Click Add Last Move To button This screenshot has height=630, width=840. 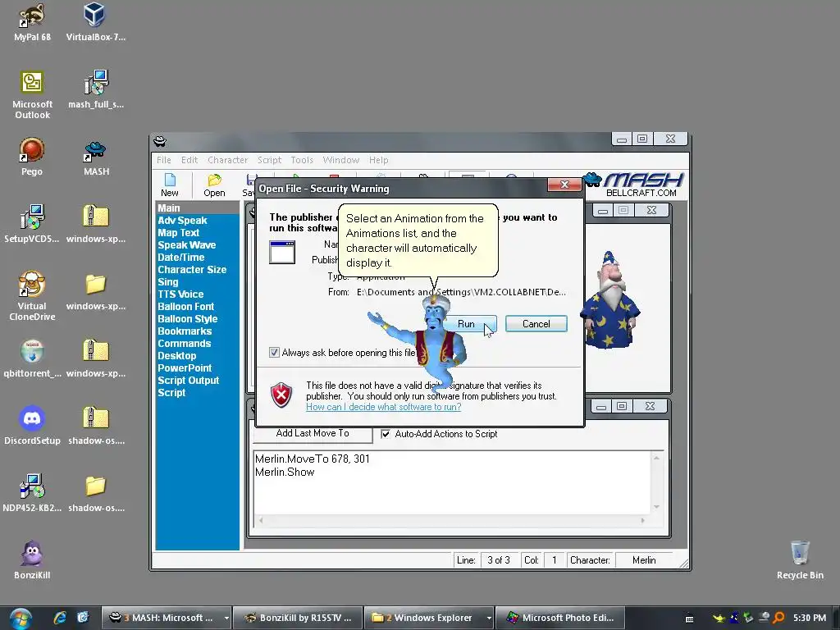(313, 433)
